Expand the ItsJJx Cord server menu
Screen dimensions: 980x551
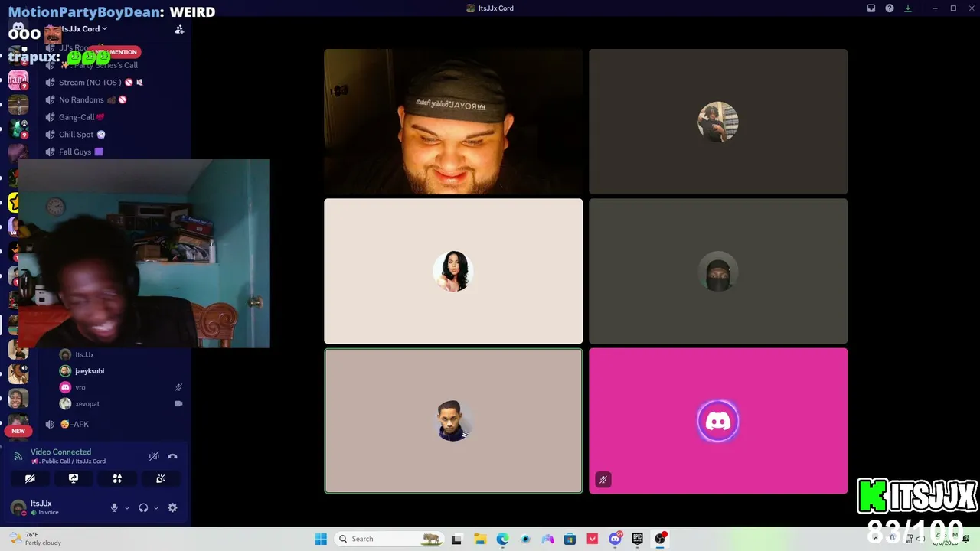(x=84, y=29)
